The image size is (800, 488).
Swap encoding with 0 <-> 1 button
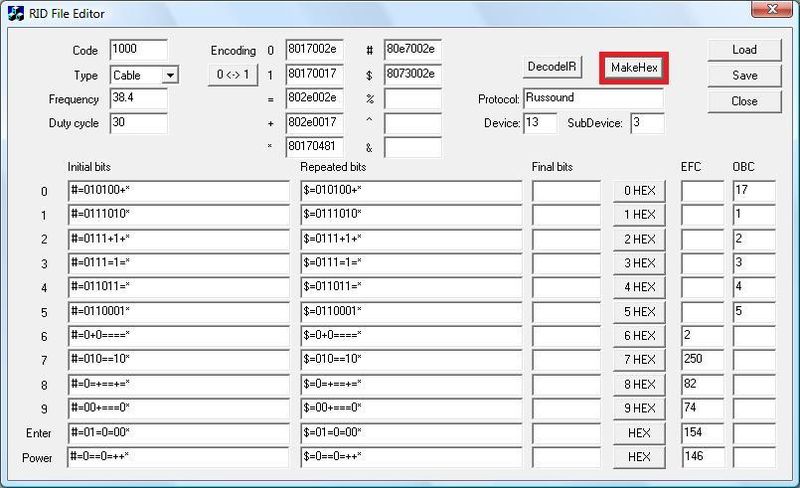(x=232, y=75)
